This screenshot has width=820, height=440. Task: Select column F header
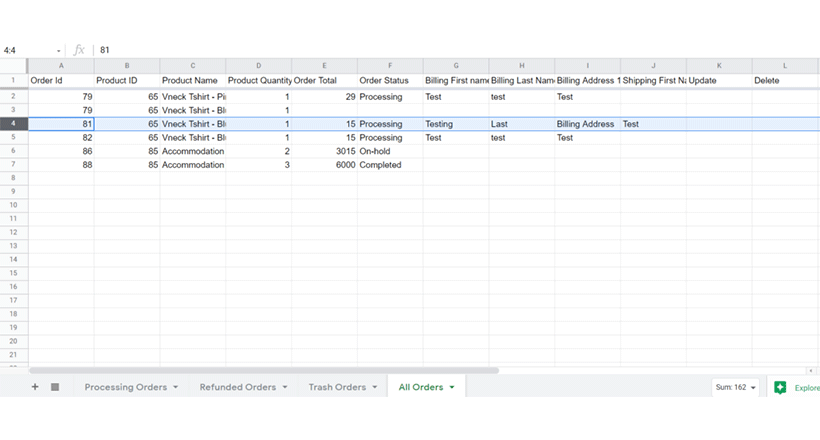pyautogui.click(x=390, y=66)
